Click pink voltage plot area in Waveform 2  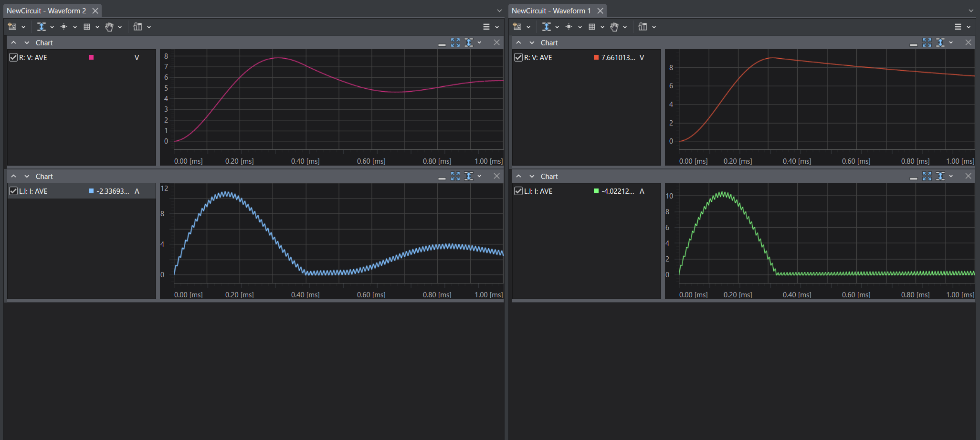pos(338,99)
